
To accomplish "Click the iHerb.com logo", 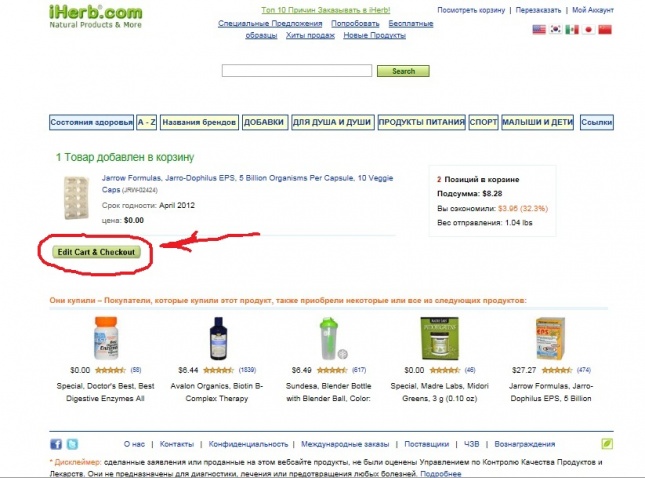I will tap(95, 16).
